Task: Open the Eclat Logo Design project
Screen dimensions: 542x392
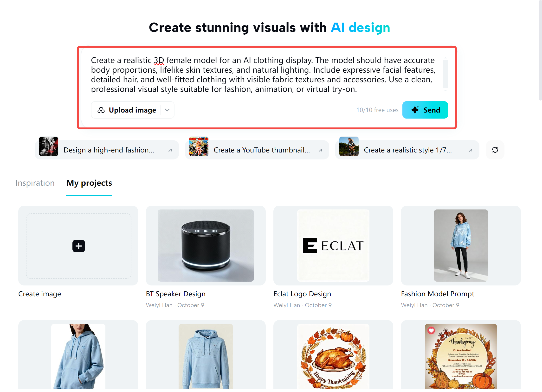Action: coord(333,245)
